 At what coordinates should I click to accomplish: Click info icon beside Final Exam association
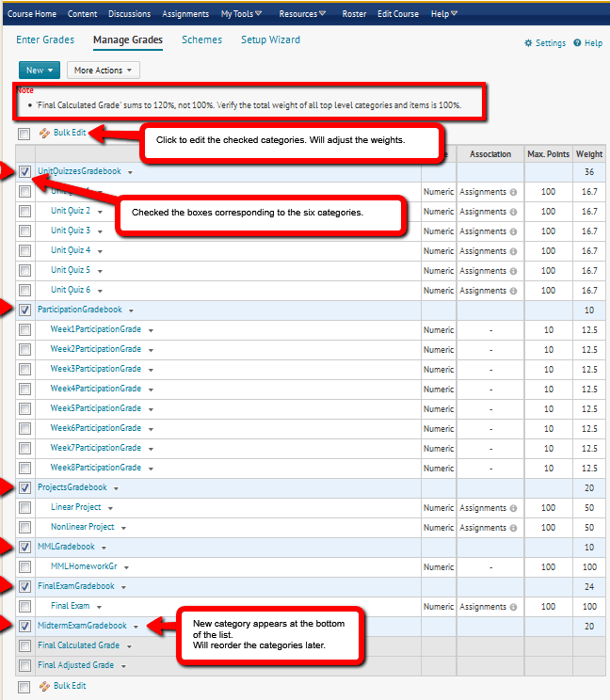(x=513, y=607)
